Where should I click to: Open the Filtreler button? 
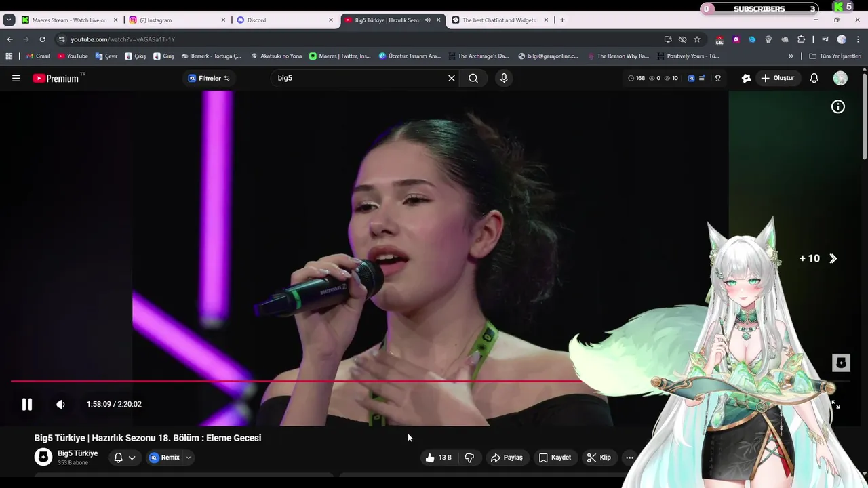[x=209, y=78]
